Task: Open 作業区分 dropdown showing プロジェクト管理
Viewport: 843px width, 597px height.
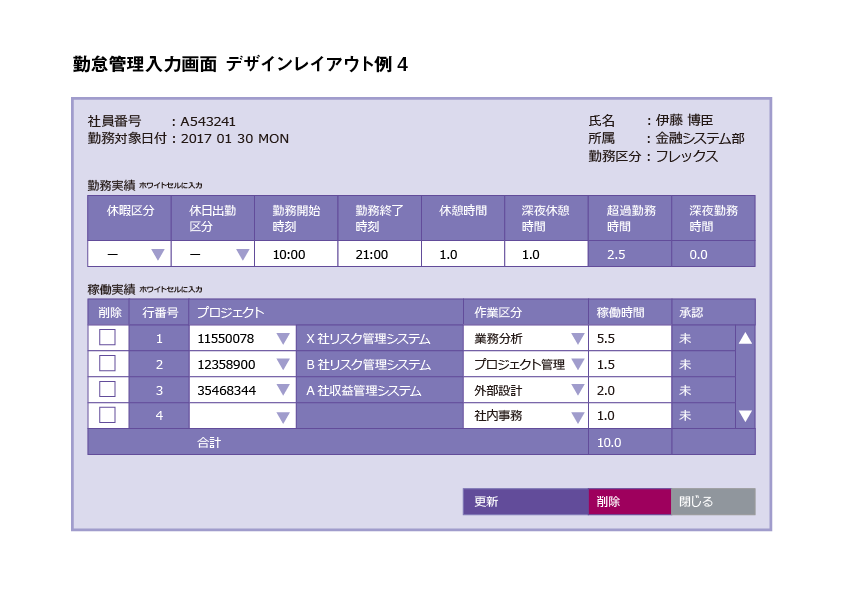Action: pos(577,364)
